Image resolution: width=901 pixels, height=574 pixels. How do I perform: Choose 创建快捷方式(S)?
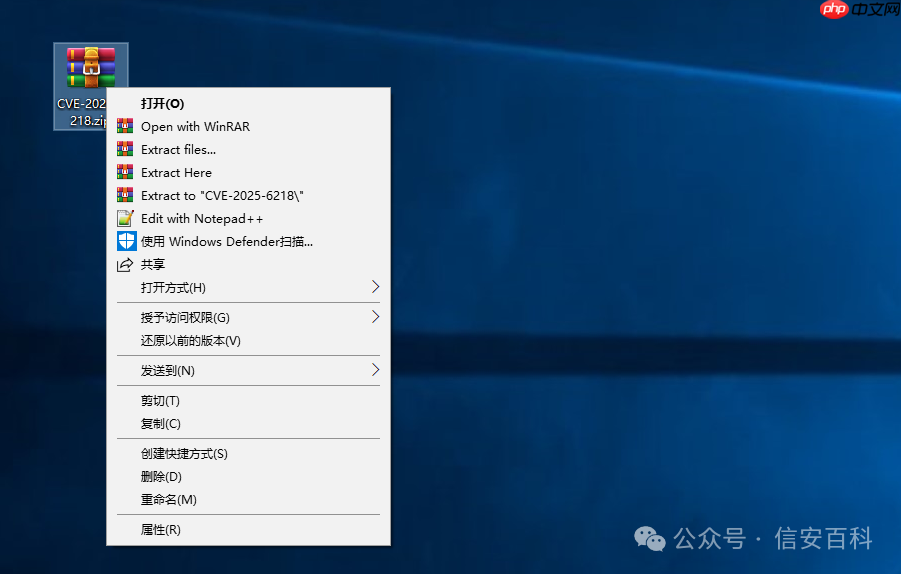click(248, 453)
